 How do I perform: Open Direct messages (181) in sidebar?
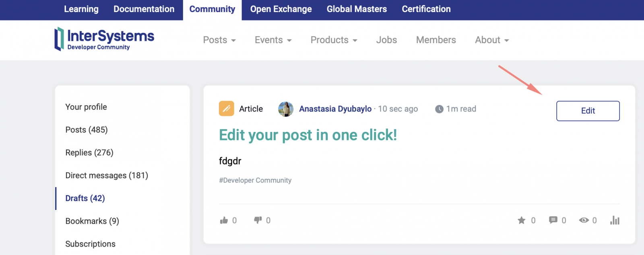click(x=107, y=175)
